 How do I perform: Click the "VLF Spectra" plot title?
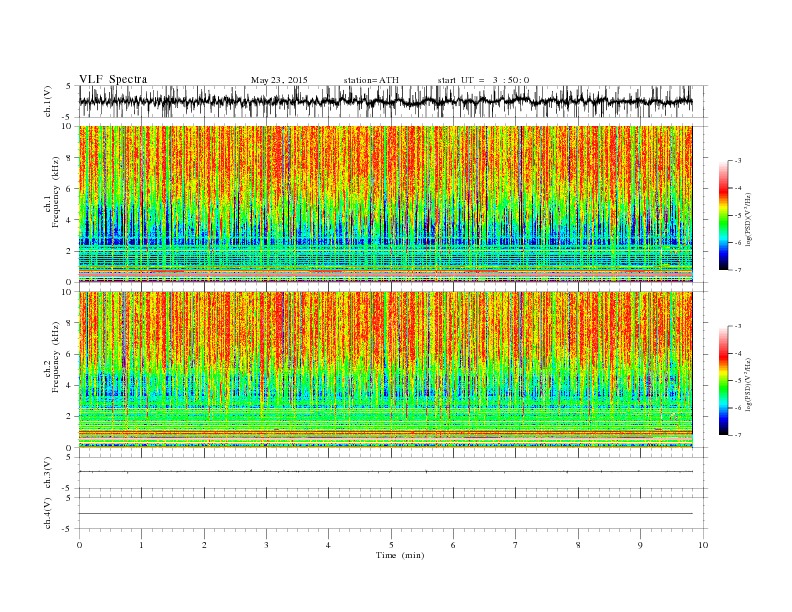coord(113,79)
